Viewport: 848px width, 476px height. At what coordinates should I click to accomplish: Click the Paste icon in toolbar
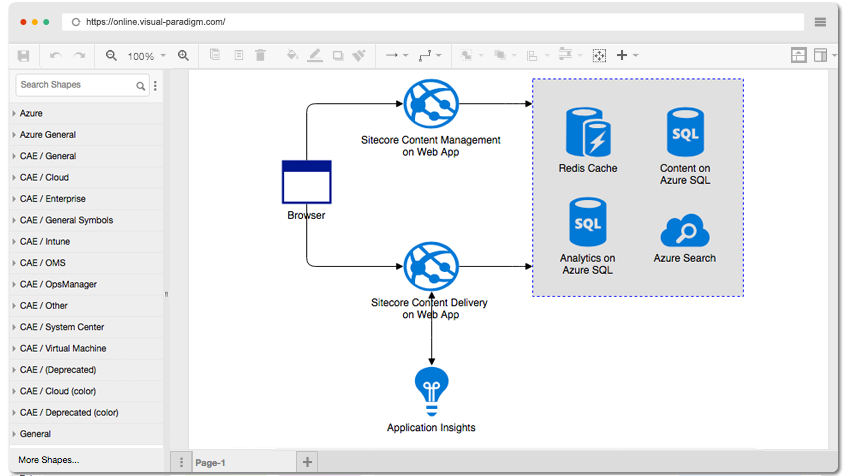[x=238, y=55]
